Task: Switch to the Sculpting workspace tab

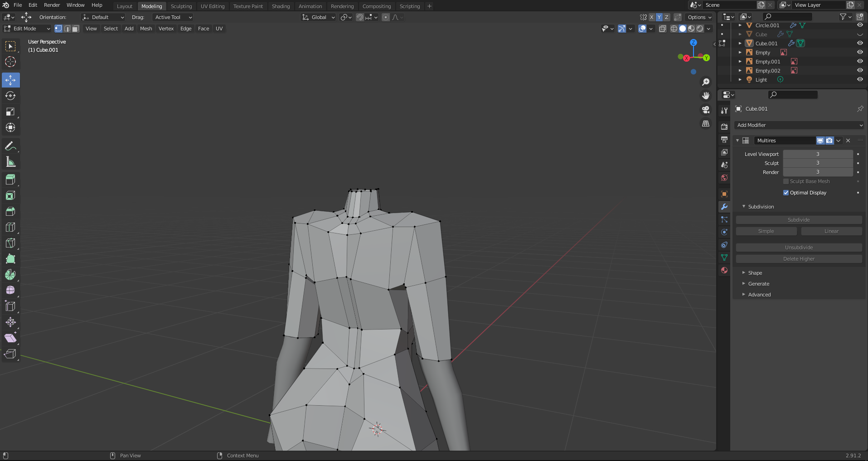Action: 181,6
